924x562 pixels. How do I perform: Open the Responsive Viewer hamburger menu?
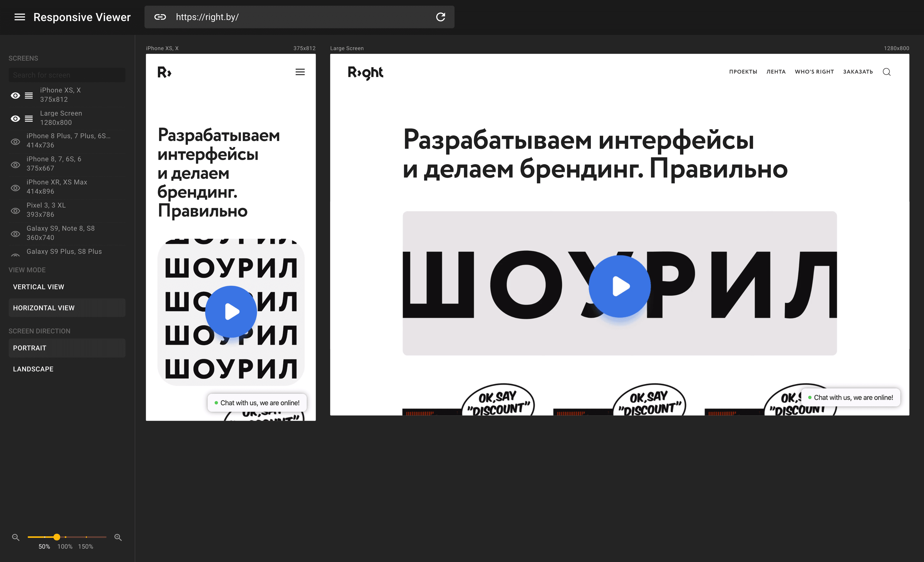click(x=20, y=17)
